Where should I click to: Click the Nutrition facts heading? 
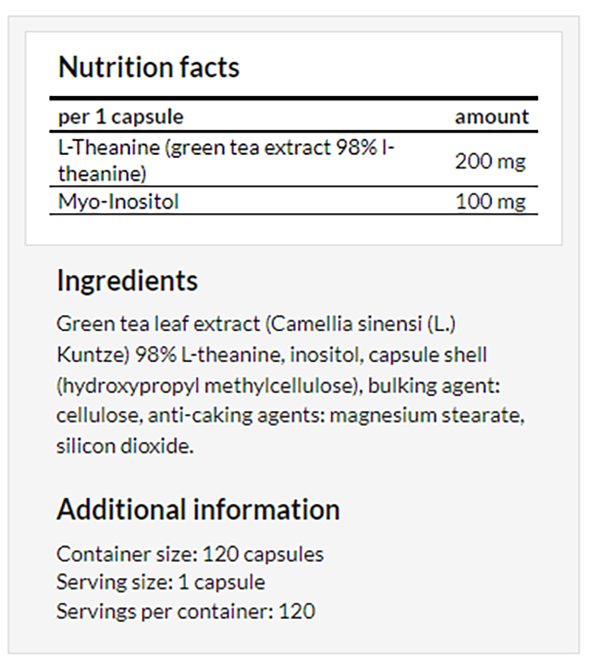[149, 67]
